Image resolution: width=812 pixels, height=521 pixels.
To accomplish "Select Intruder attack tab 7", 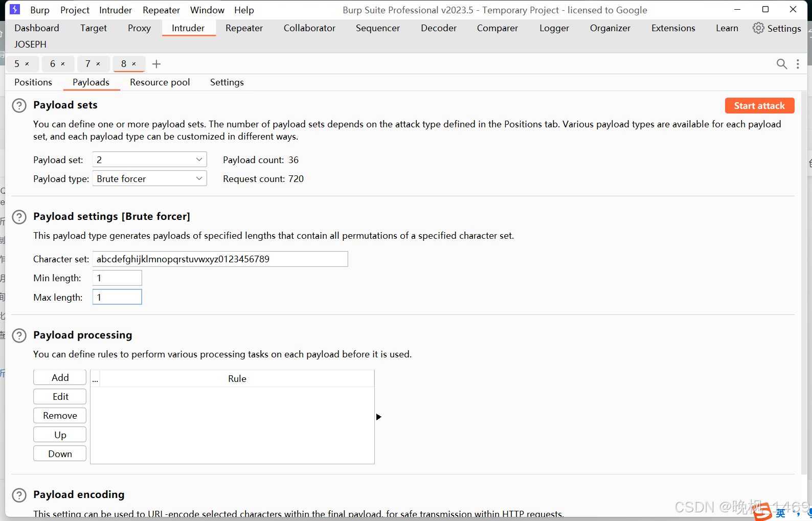I will click(x=88, y=64).
